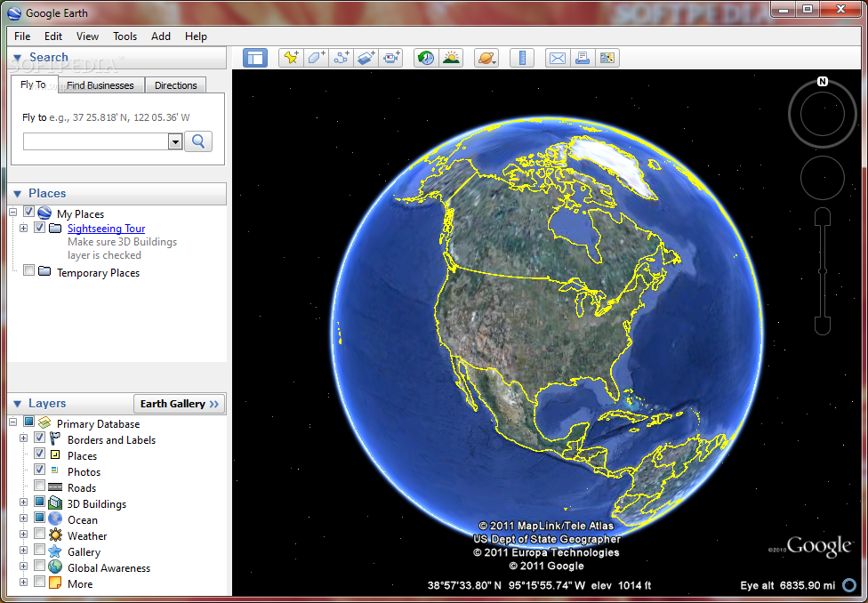The height and width of the screenshot is (603, 868).
Task: Open the Help menu
Action: pos(196,36)
